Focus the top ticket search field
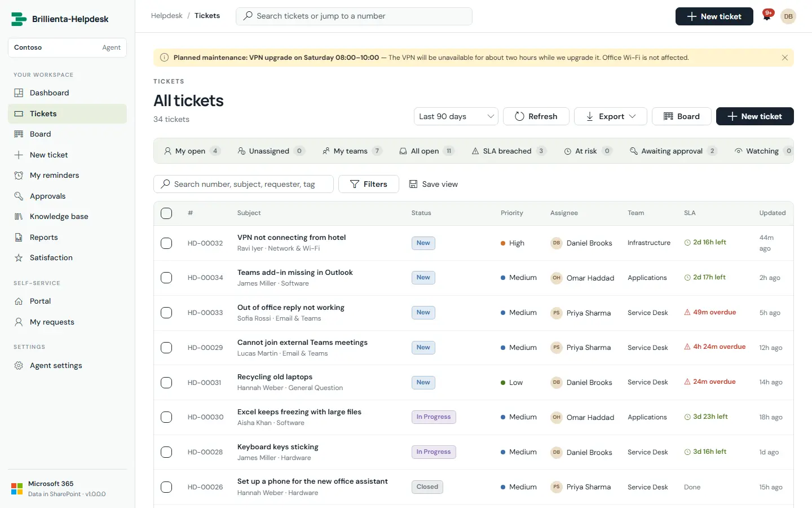The image size is (812, 508). tap(354, 16)
